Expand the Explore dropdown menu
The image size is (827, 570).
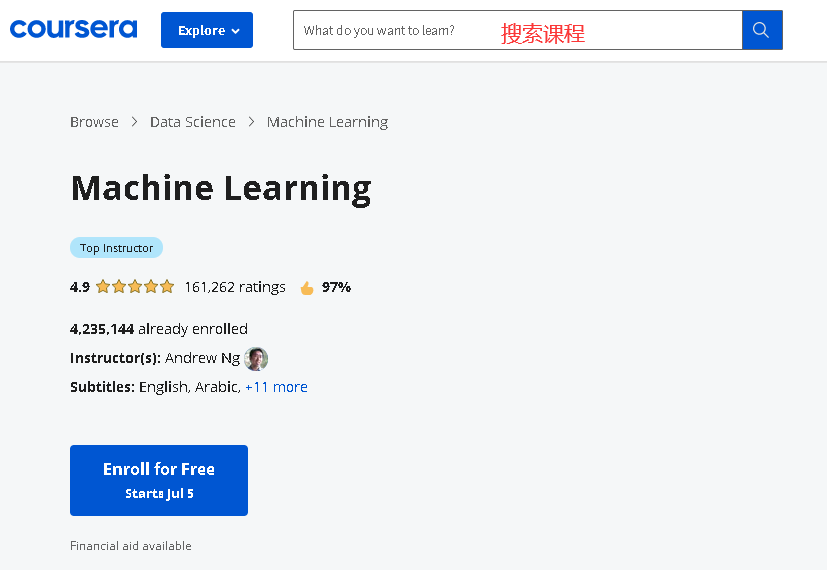[x=207, y=30]
